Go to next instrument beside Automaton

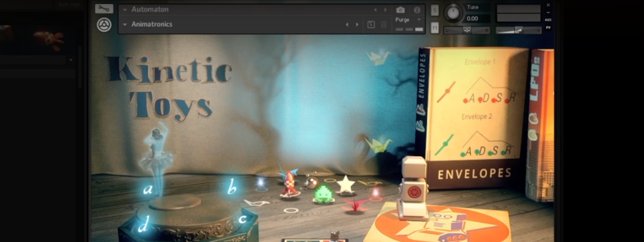click(x=385, y=10)
